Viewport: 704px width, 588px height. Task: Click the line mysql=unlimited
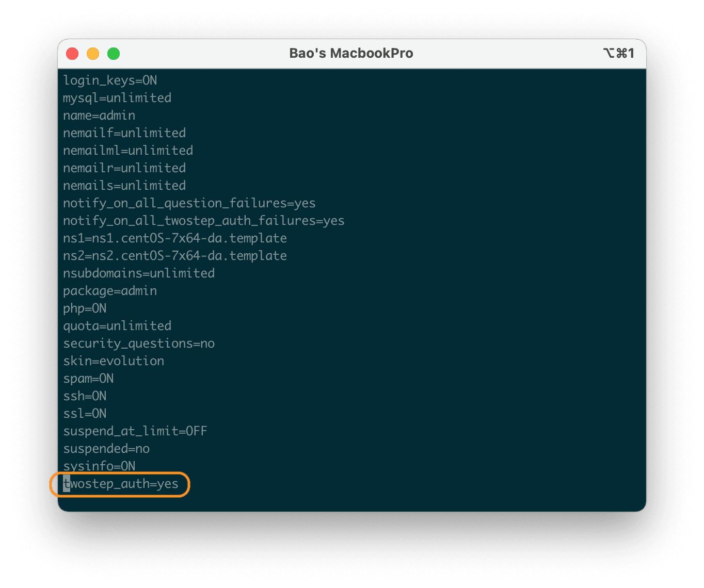[117, 98]
